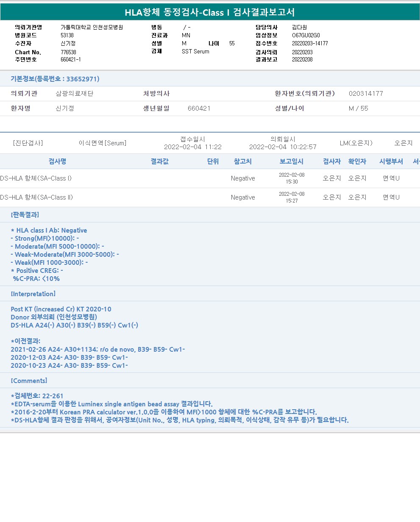Viewport: 420px width, 522px height.
Task: Click the line 'HLA class I Ab: Negative'
Action: pyautogui.click(x=49, y=230)
